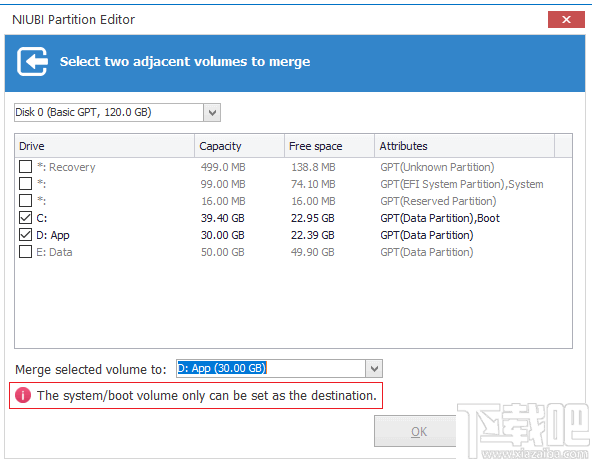Expand the merge destination dropdown arrow

pyautogui.click(x=374, y=368)
